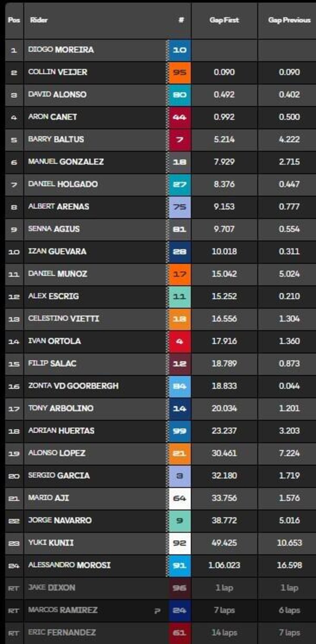Sort by the Pos column header
The height and width of the screenshot is (644, 316).
[x=14, y=20]
